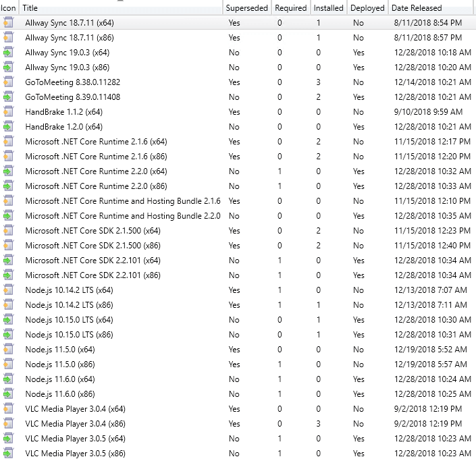This screenshot has height=461, width=476.
Task: Sort by the Icon column header
Action: 9,8
